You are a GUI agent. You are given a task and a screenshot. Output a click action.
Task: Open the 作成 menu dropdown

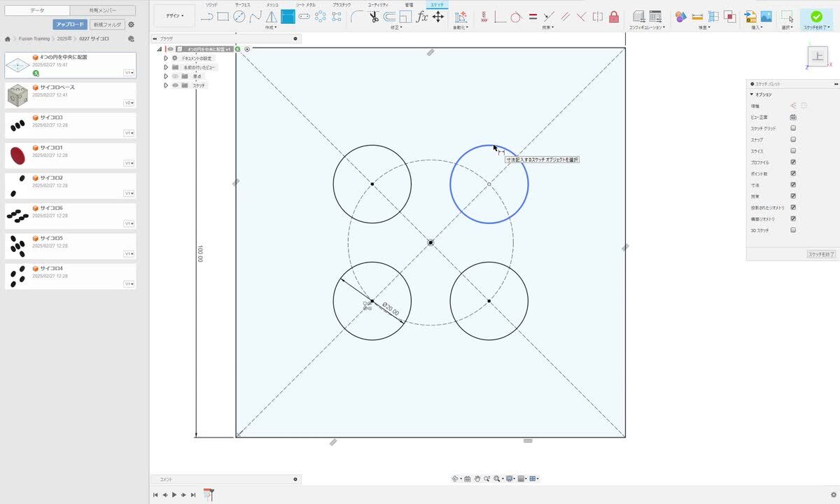point(271,28)
